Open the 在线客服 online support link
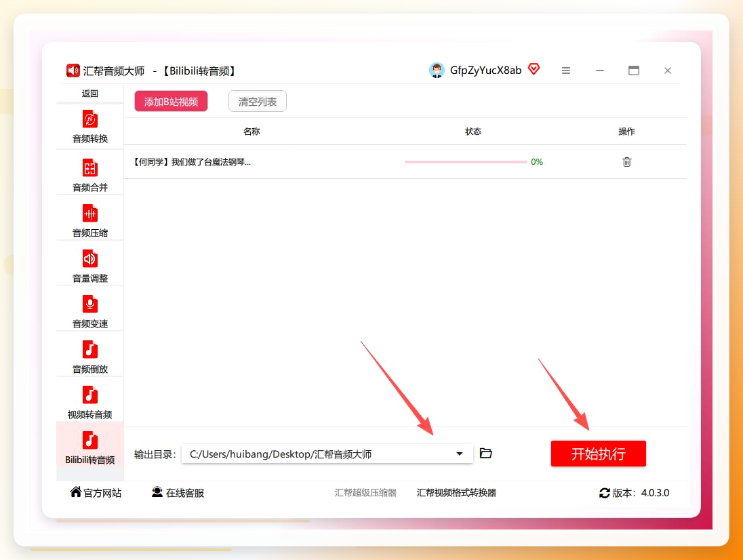Screen dimensions: 743x560 point(178,493)
